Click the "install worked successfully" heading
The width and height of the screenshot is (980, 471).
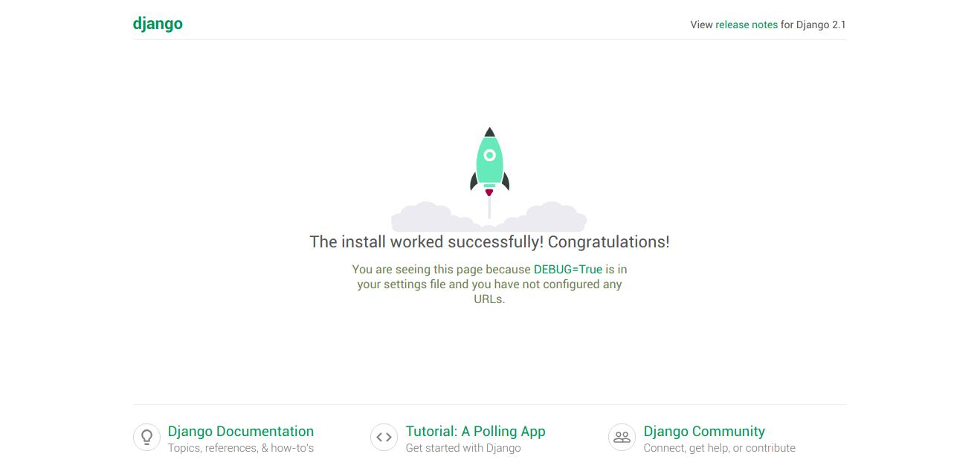pos(489,241)
